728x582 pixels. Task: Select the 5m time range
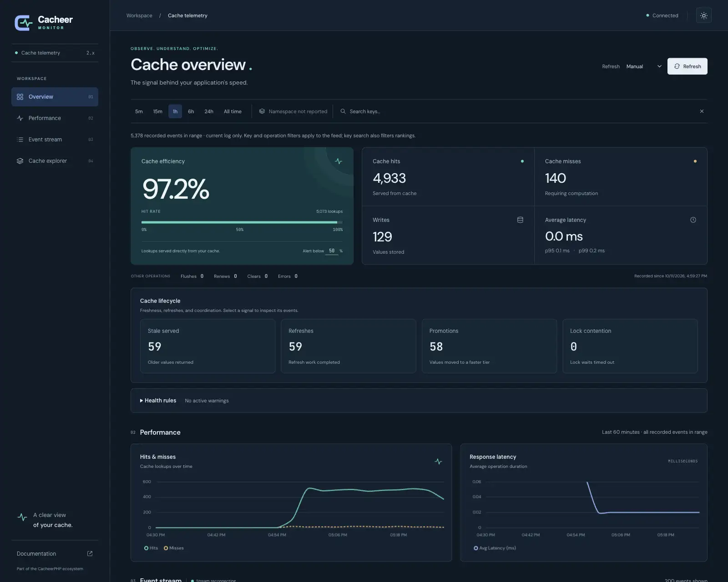coord(139,111)
